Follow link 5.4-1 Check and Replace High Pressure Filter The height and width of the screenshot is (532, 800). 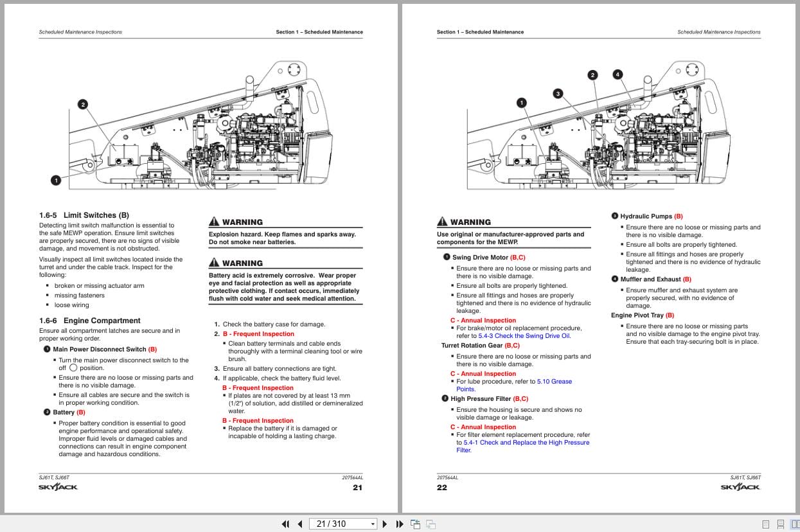[522, 446]
